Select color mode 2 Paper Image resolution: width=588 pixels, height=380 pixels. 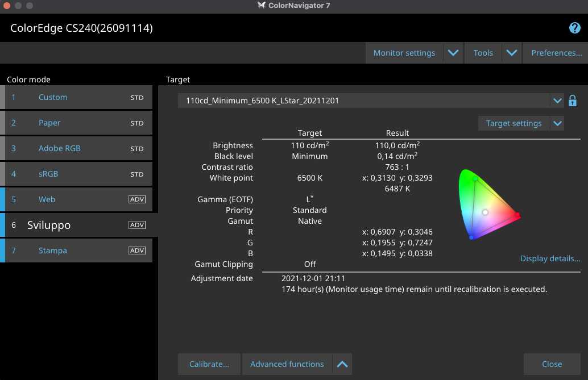tap(76, 123)
